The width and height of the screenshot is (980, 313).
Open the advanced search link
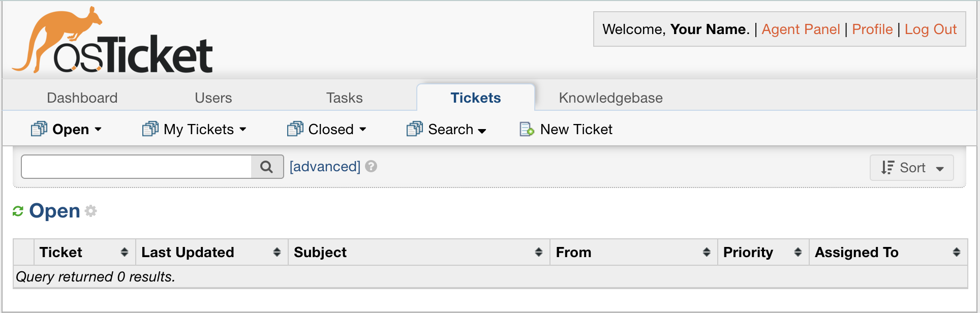tap(325, 167)
